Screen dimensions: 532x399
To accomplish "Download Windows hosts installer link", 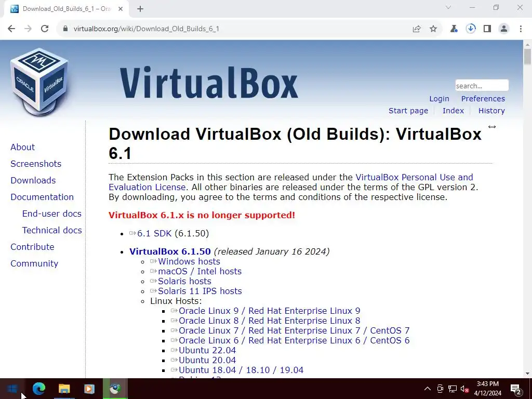I will tap(189, 262).
